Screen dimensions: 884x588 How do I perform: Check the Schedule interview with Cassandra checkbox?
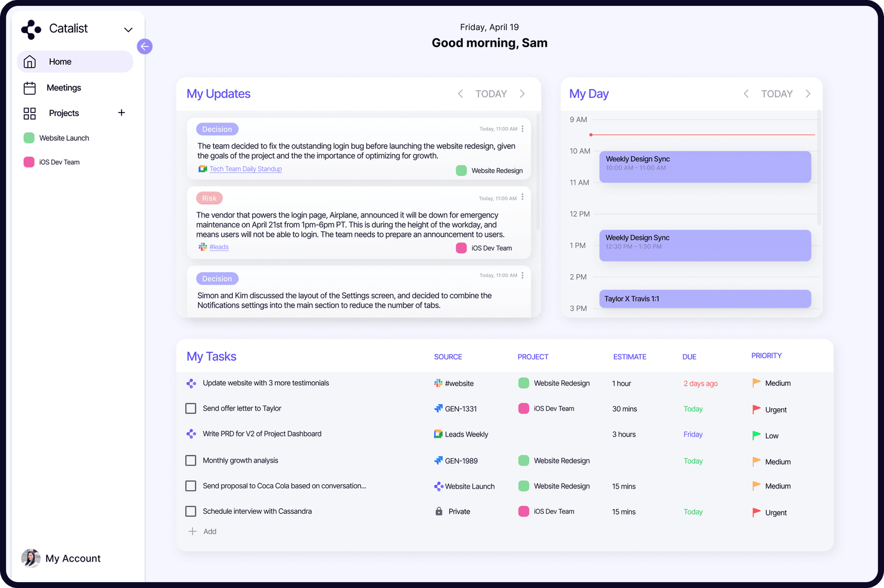tap(190, 511)
